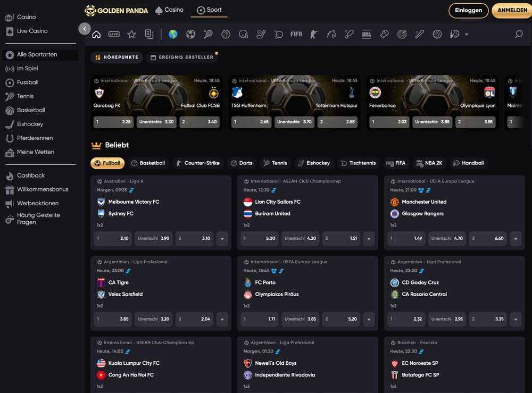Collapse the left sidebar with arrow button

(x=85, y=29)
